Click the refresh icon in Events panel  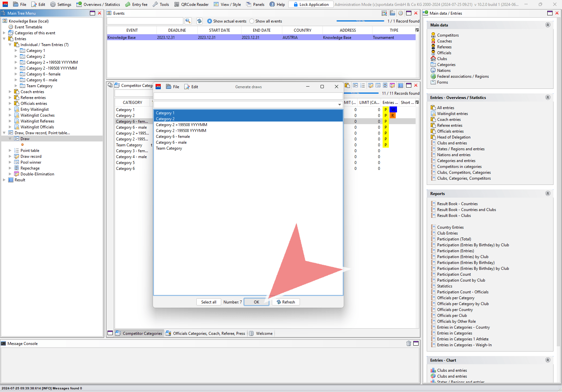click(199, 21)
